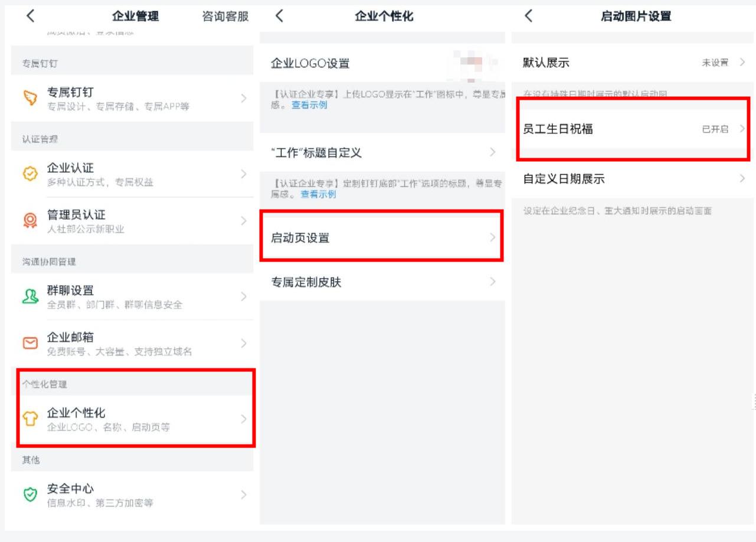Expand the 默认展示 row chevron
The width and height of the screenshot is (756, 542).
pyautogui.click(x=741, y=61)
